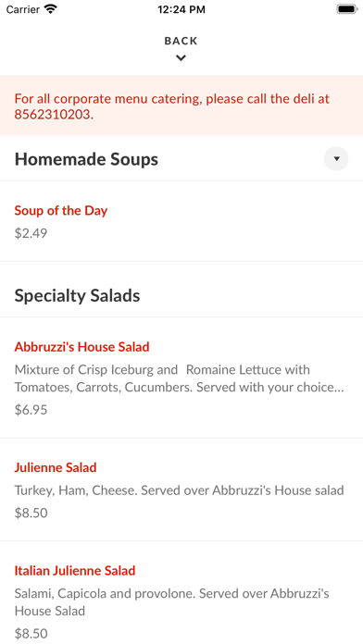Tap the $8.50 price under Julienne Salad
363x644 pixels.
tap(31, 513)
